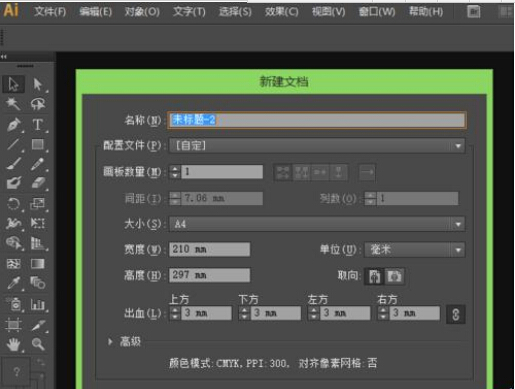Toggle right-to-left artboard layout arrow
The height and width of the screenshot is (389, 515).
(x=367, y=172)
